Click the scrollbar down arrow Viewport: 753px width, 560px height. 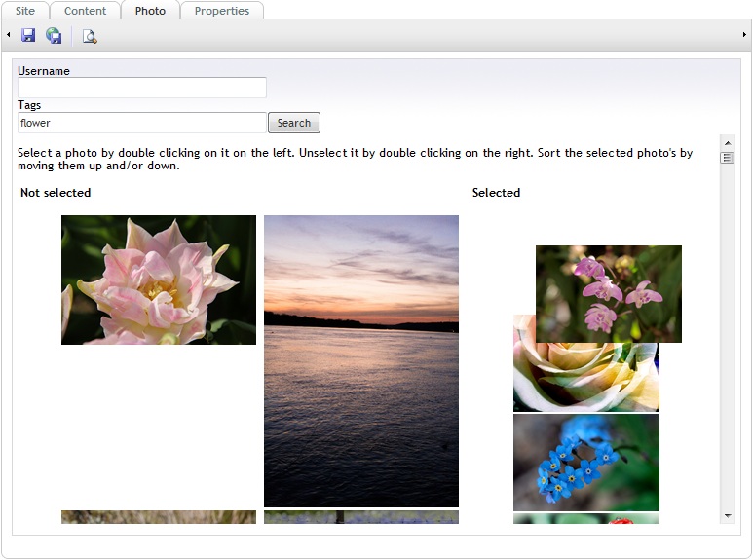coord(728,516)
